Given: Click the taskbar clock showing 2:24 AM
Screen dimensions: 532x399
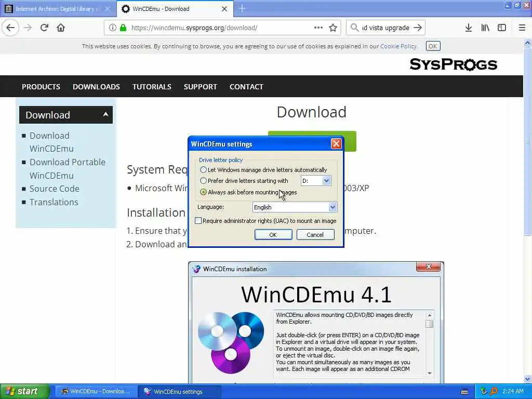Looking at the screenshot, I should pyautogui.click(x=513, y=391).
